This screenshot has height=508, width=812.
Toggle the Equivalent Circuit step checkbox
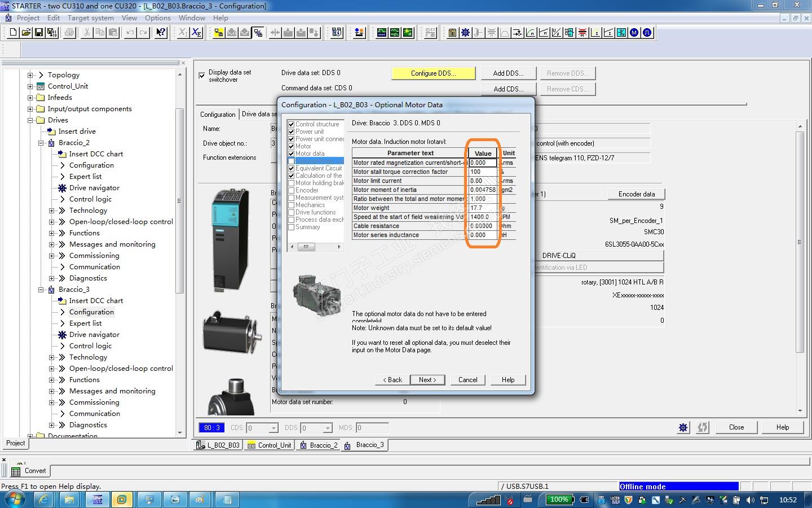pos(291,168)
